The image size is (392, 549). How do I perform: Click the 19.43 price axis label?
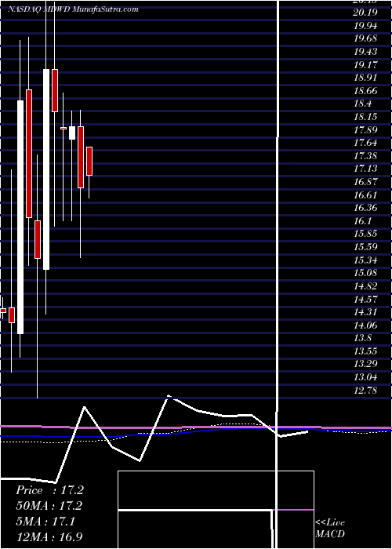click(x=366, y=52)
